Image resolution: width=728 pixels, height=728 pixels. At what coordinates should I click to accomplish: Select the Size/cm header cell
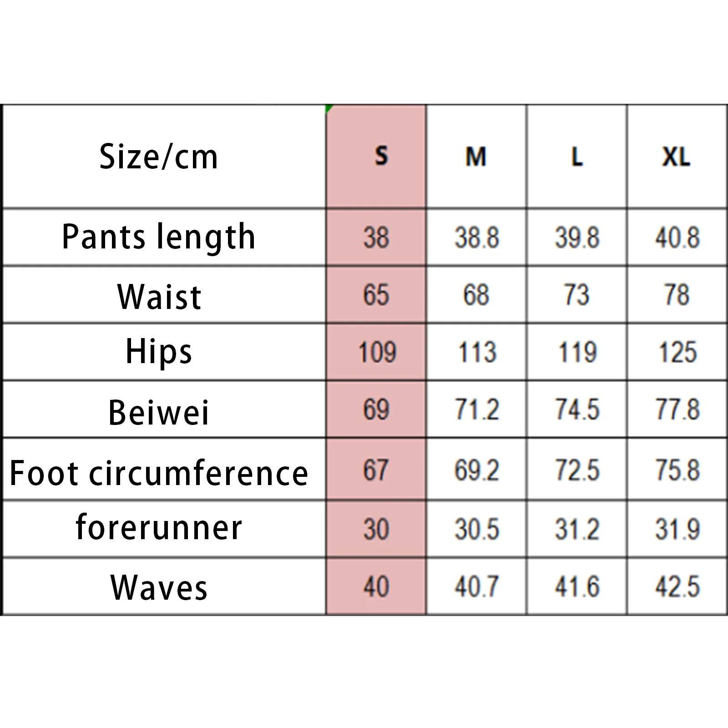point(159,157)
